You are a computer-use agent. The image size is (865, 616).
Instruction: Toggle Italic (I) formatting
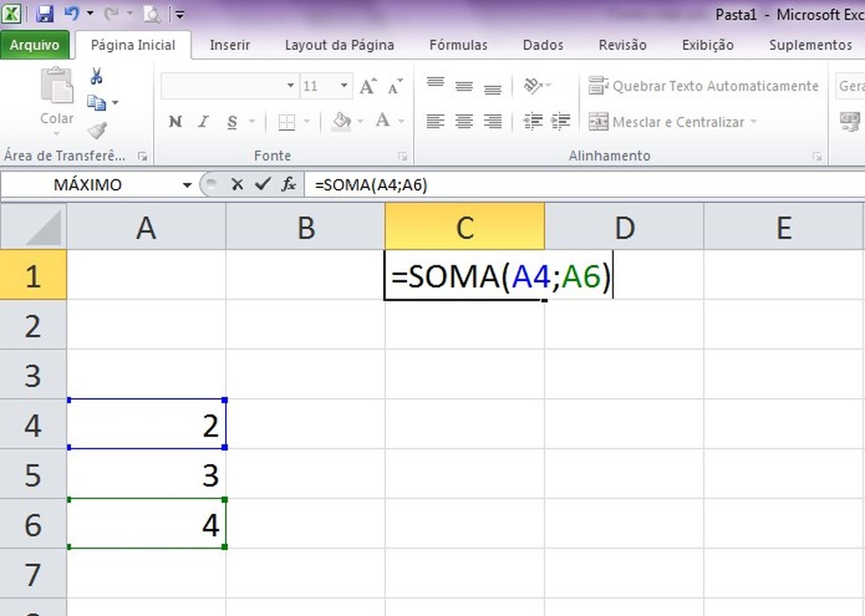tap(203, 122)
